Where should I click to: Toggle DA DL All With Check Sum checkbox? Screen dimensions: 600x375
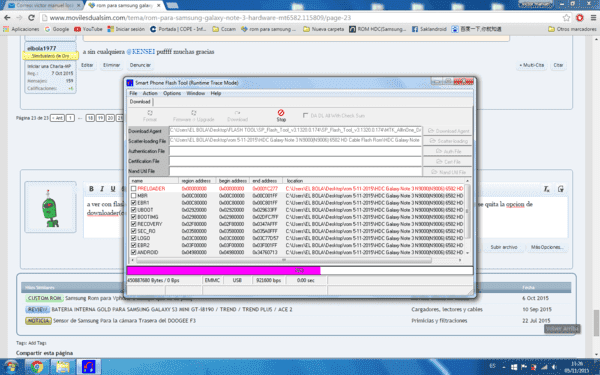305,115
